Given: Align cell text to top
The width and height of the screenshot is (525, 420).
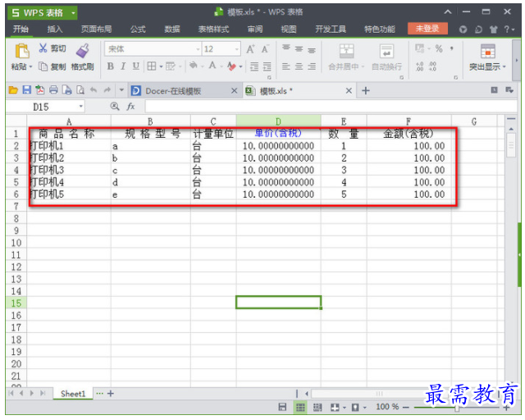Looking at the screenshot, I should coord(286,49).
